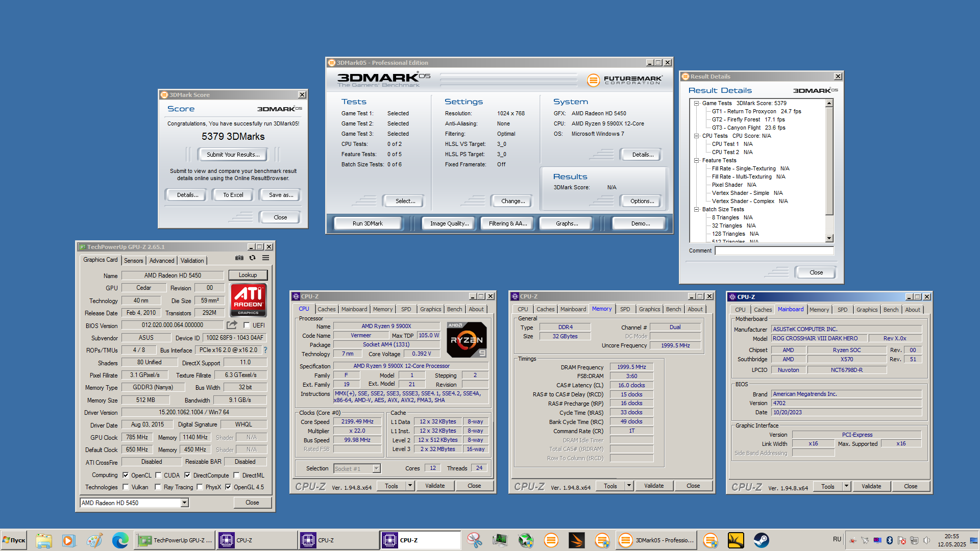Click the Bus Interface question mark icon

click(265, 350)
